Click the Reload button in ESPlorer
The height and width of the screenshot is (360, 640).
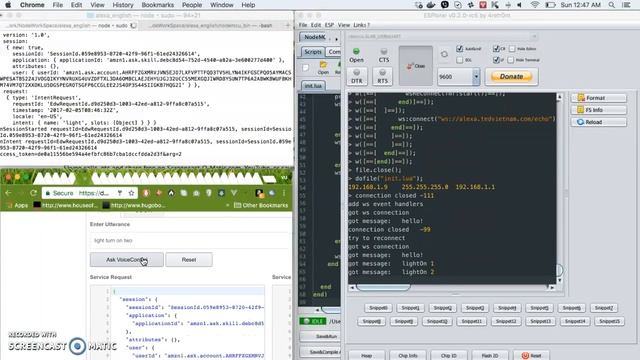tap(598, 122)
